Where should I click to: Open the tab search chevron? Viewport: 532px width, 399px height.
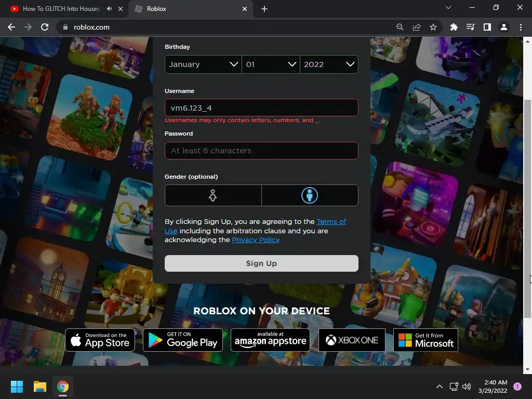coord(448,7)
